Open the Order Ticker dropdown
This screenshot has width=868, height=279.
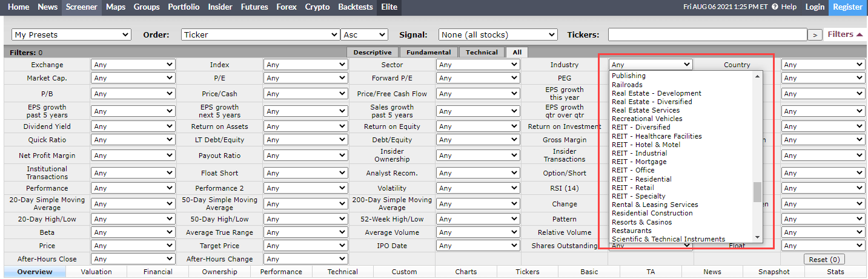[x=260, y=34]
